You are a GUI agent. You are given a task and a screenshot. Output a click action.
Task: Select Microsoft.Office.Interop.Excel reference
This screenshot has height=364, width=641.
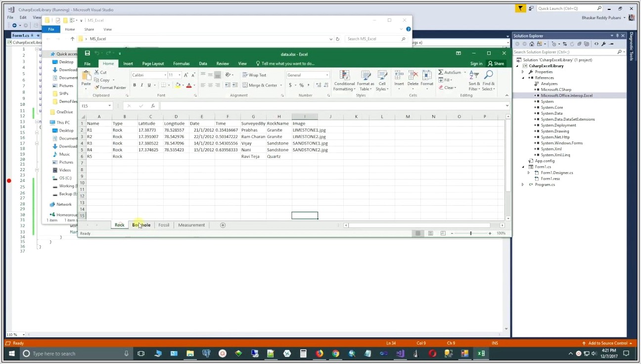(x=566, y=95)
